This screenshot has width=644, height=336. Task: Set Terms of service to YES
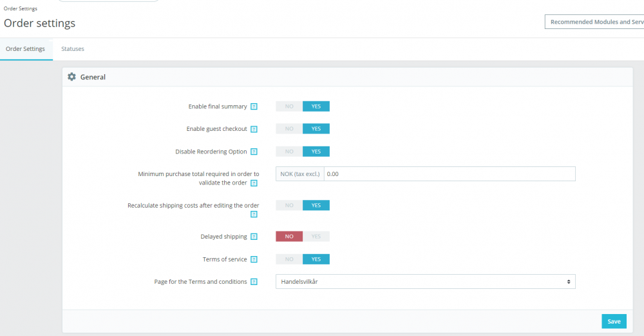(x=316, y=259)
